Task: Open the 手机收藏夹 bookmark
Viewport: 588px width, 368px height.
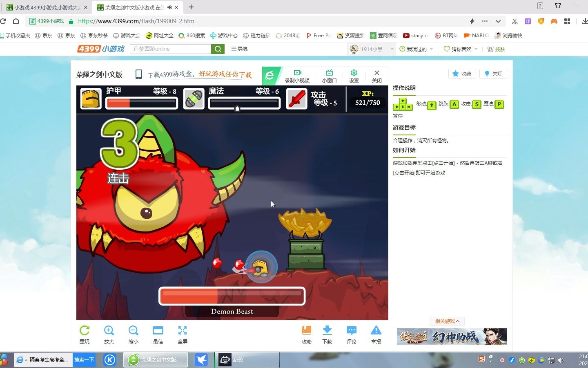Action: [15, 36]
